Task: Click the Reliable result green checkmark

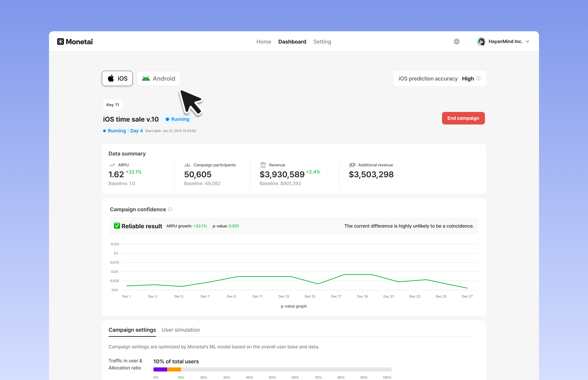Action: click(x=117, y=226)
